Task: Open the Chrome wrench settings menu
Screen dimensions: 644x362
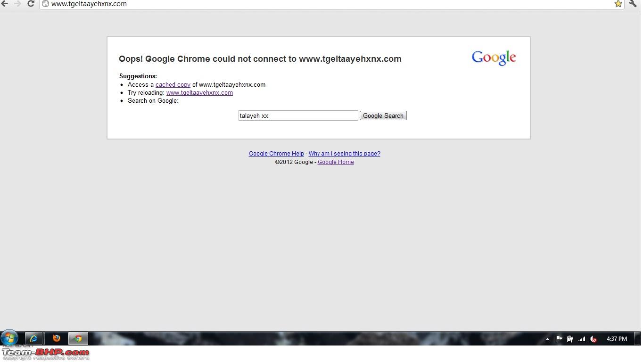Action: pos(633,3)
